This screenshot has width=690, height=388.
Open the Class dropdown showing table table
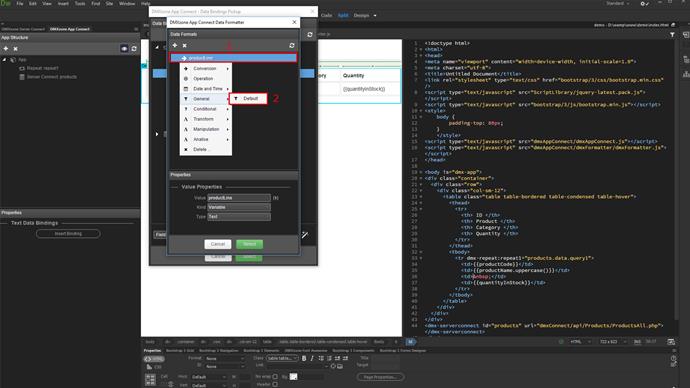282,359
